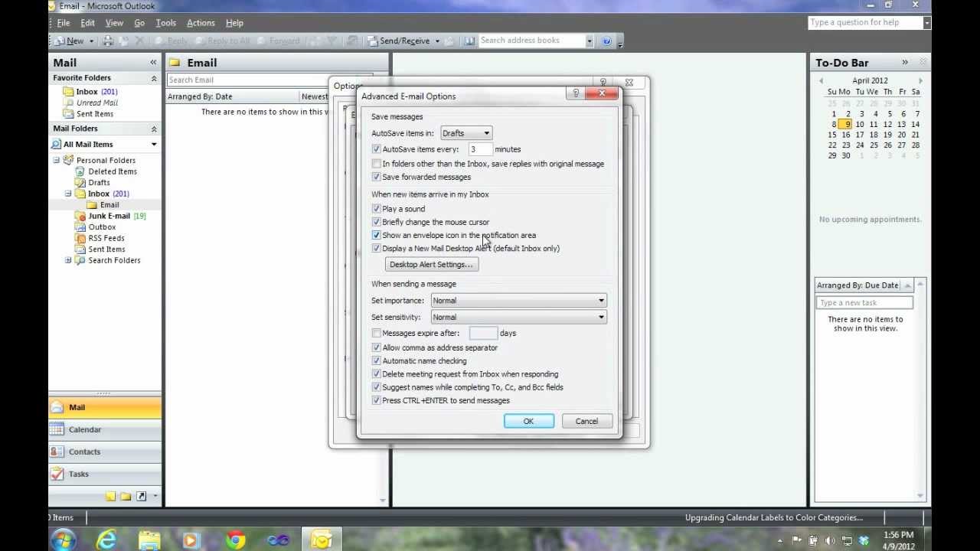This screenshot has height=551, width=980.
Task: Open the Junk E-mail folder
Action: 109,216
